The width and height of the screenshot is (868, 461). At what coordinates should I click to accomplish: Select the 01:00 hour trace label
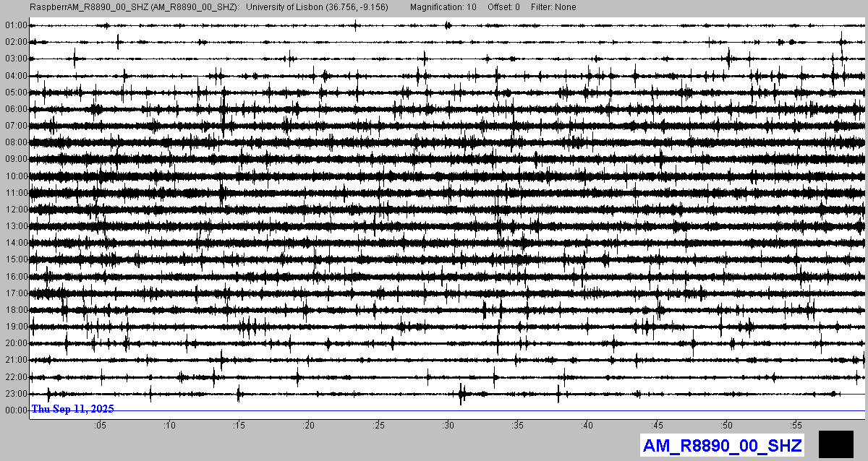(x=15, y=25)
